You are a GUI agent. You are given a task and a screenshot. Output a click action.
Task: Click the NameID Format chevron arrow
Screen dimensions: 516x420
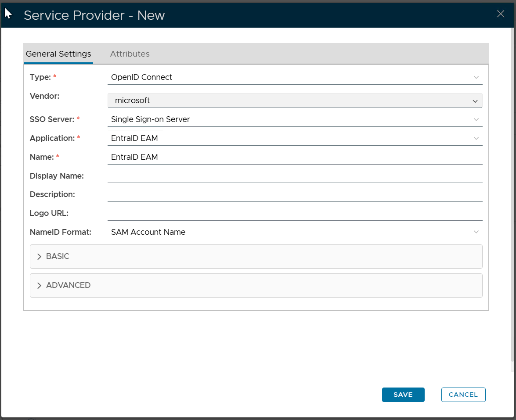[476, 232]
